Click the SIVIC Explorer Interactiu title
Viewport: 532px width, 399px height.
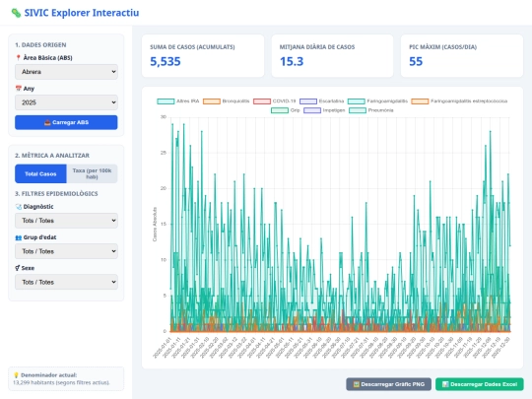[82, 13]
